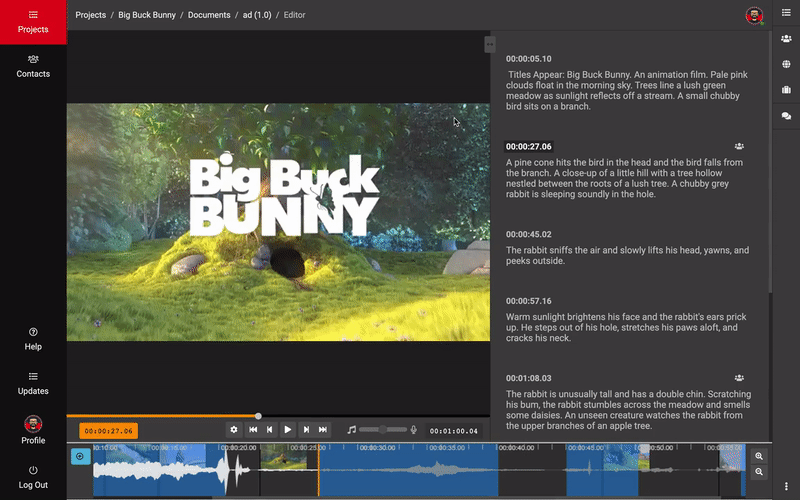
Task: Open the voice icon on cue 00:00:27.06
Action: (739, 146)
